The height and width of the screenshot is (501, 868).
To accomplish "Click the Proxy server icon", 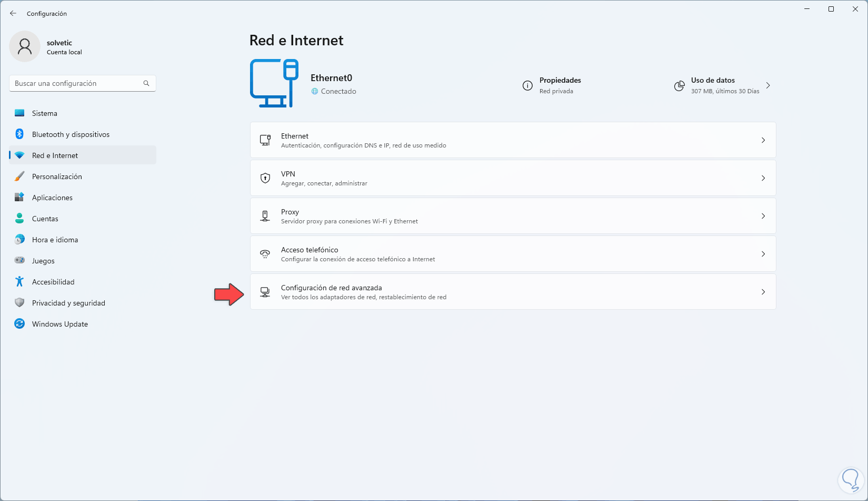I will coord(265,216).
